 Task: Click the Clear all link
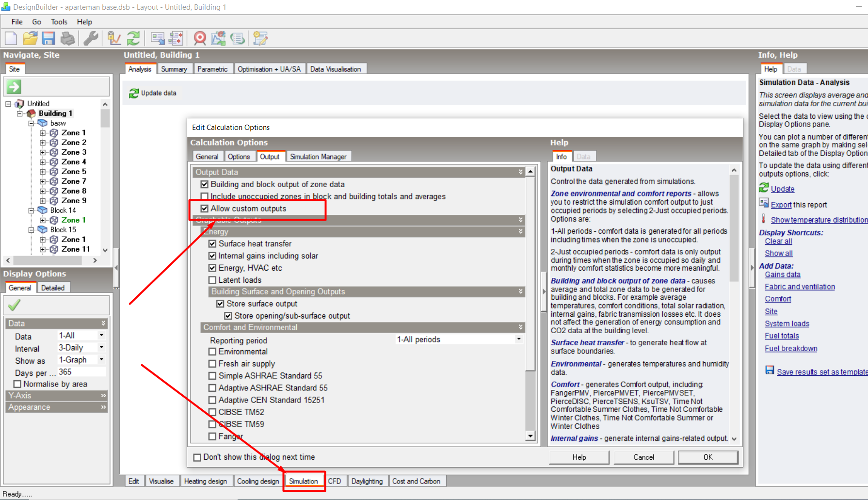pyautogui.click(x=778, y=241)
